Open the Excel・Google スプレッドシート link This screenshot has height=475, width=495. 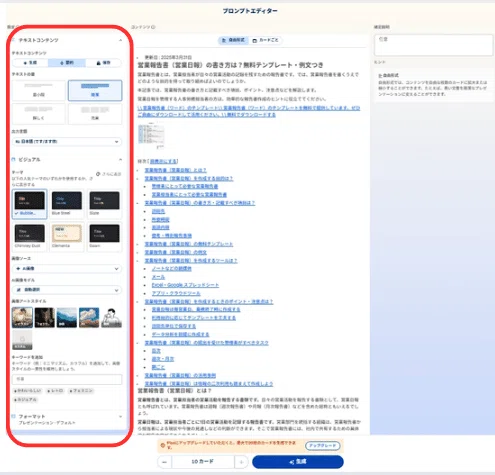185,285
